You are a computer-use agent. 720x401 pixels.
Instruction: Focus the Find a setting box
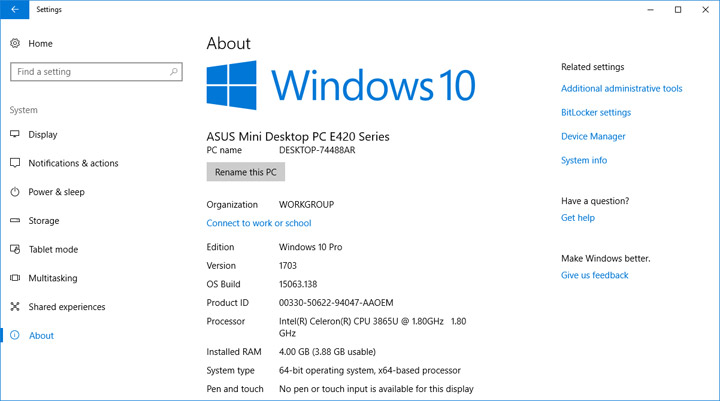90,72
